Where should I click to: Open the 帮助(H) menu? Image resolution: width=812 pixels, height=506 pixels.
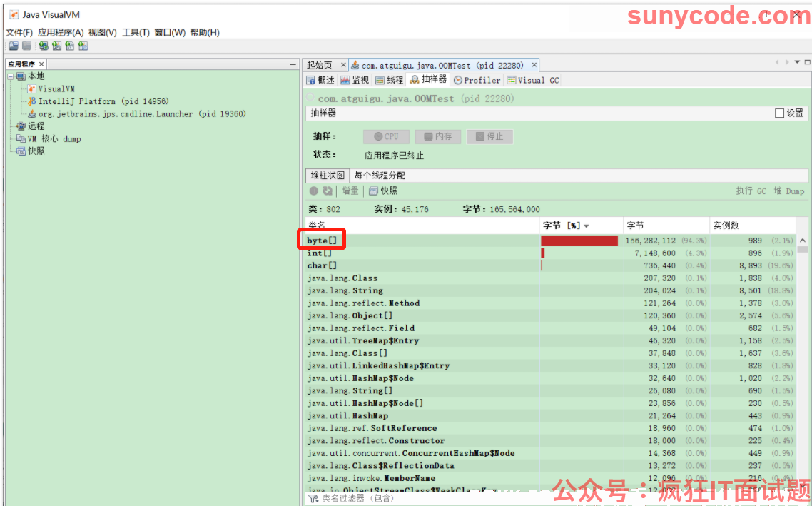tap(205, 32)
